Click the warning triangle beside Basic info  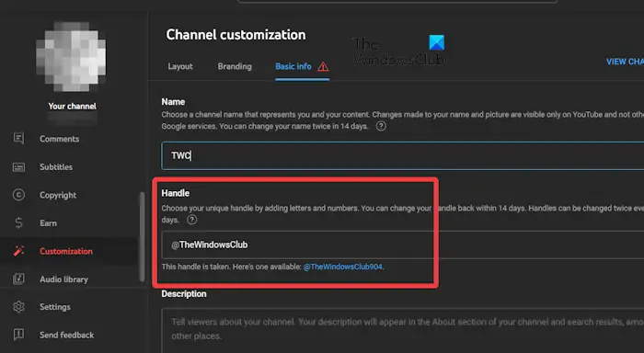click(323, 66)
